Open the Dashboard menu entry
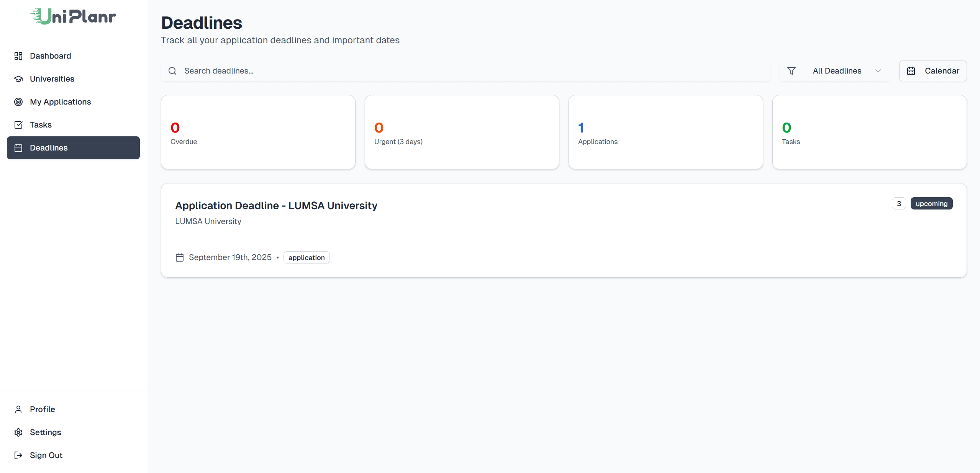Viewport: 980px width, 473px height. (x=50, y=56)
